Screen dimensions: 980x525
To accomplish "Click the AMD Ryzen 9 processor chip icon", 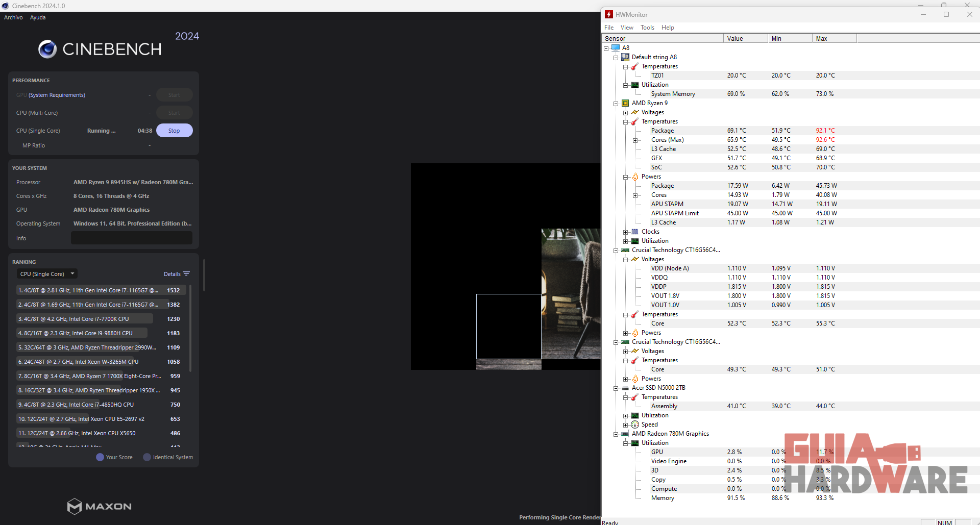I will pyautogui.click(x=625, y=103).
